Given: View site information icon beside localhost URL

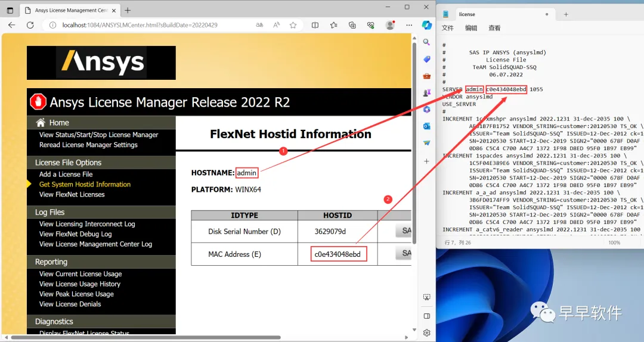Looking at the screenshot, I should pyautogui.click(x=52, y=25).
